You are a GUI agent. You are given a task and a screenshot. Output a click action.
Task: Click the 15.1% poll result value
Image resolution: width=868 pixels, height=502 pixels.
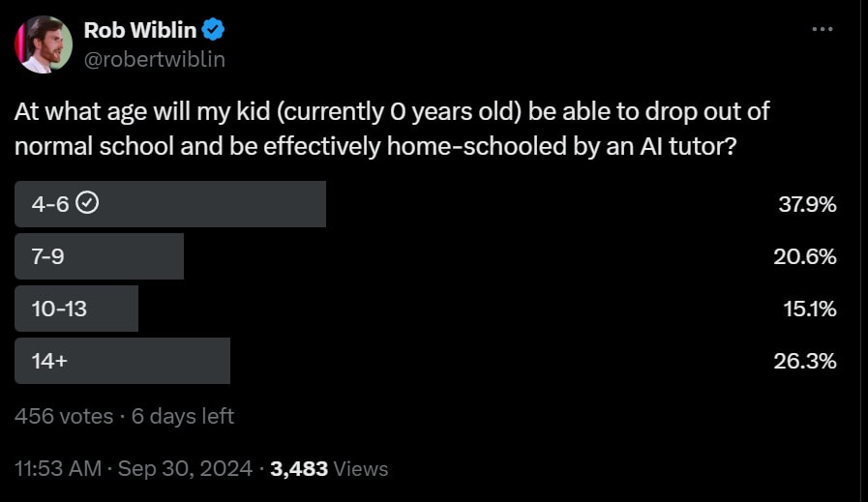pos(810,309)
